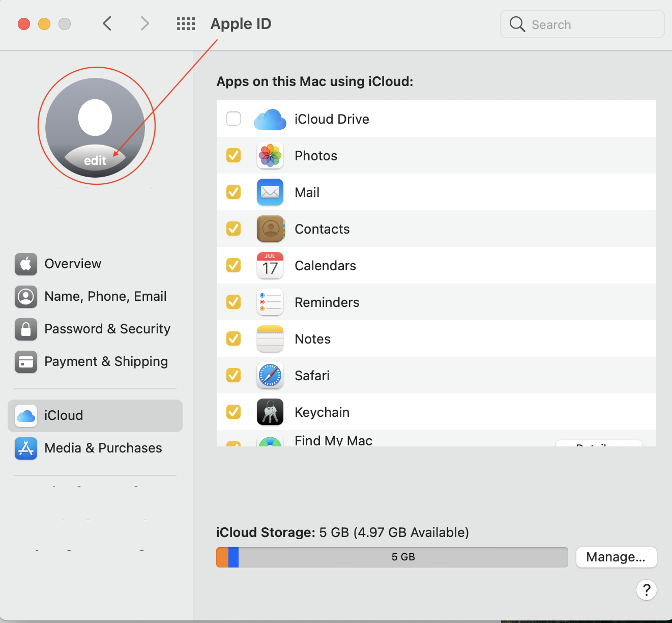Click the Safari compass icon
This screenshot has height=623, width=672.
click(x=270, y=376)
